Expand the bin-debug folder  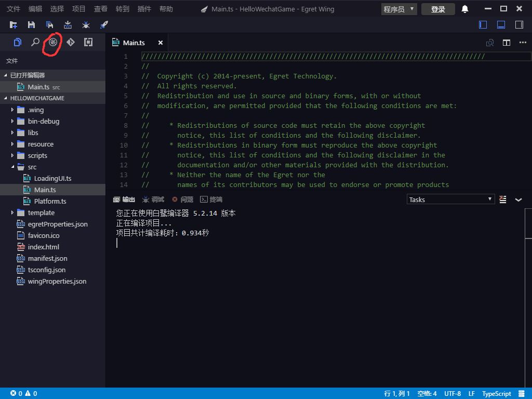[12, 121]
